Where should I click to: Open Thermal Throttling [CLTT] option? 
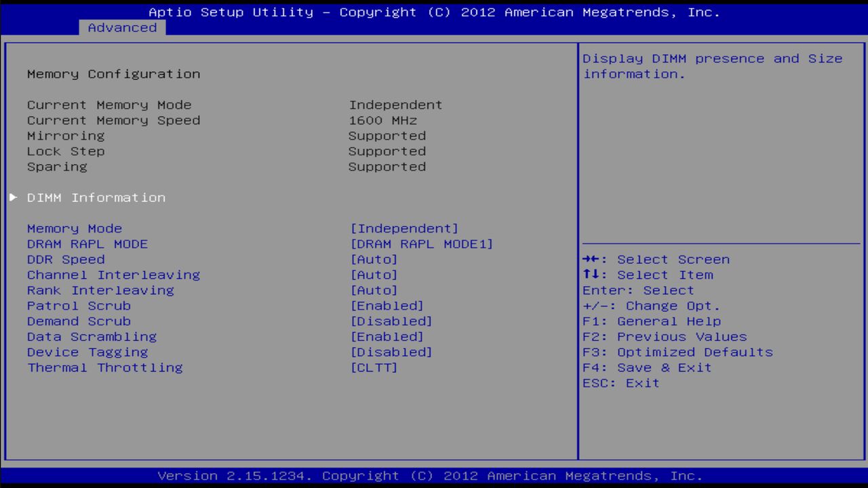pos(374,367)
